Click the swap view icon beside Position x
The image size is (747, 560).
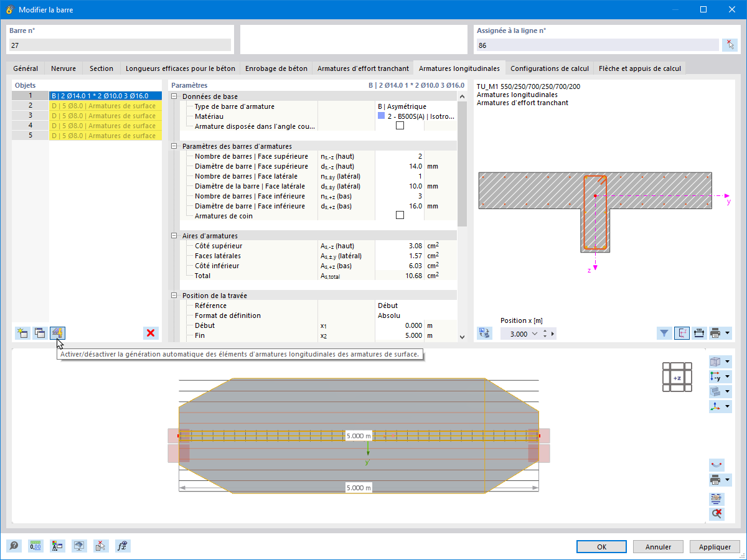484,334
